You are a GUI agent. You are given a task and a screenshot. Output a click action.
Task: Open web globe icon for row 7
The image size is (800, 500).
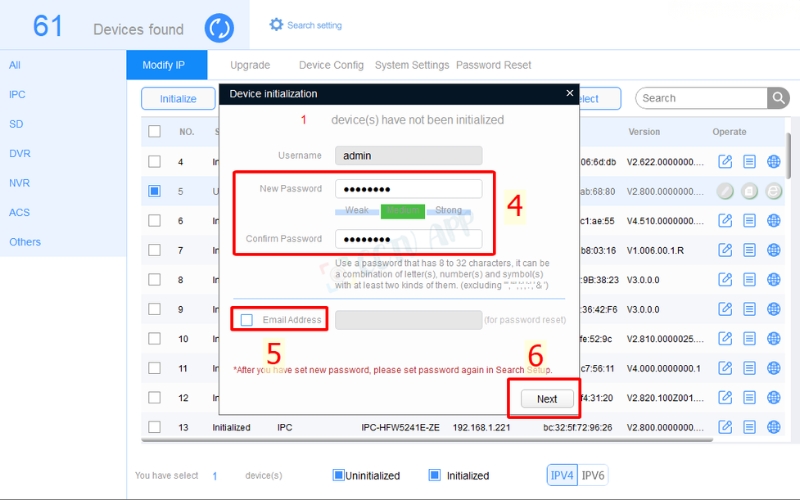(x=773, y=250)
